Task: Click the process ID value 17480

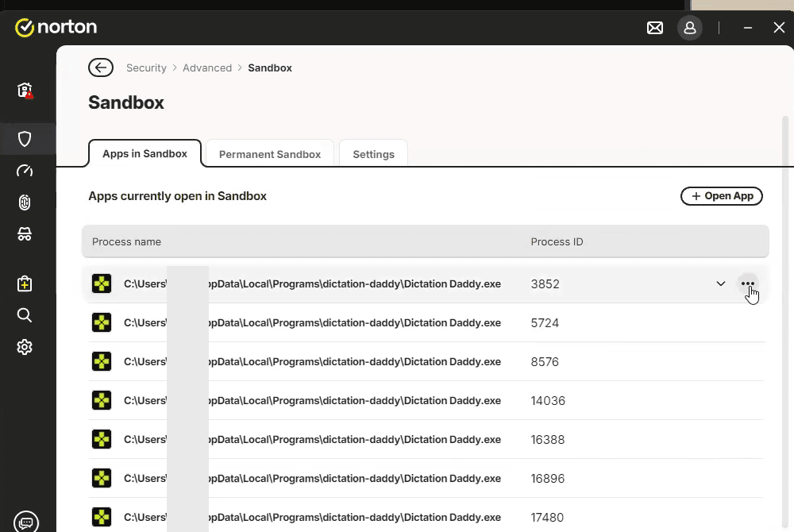Action: pyautogui.click(x=547, y=518)
